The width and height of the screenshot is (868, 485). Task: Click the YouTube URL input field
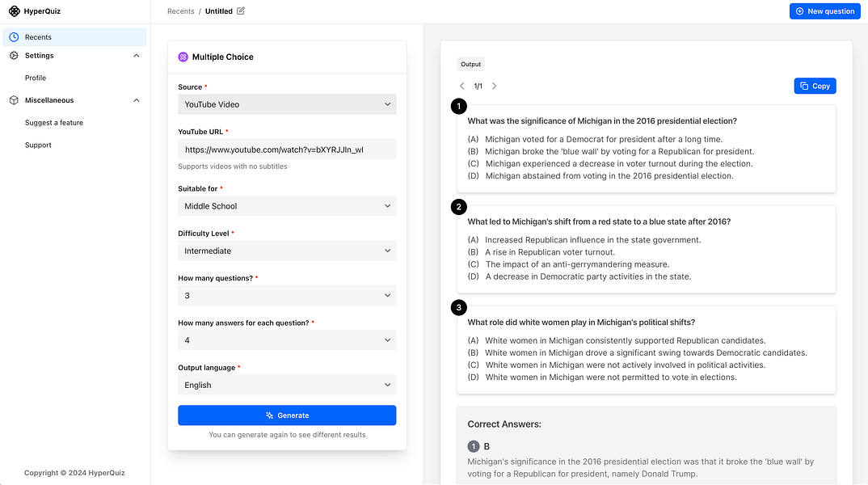287,150
